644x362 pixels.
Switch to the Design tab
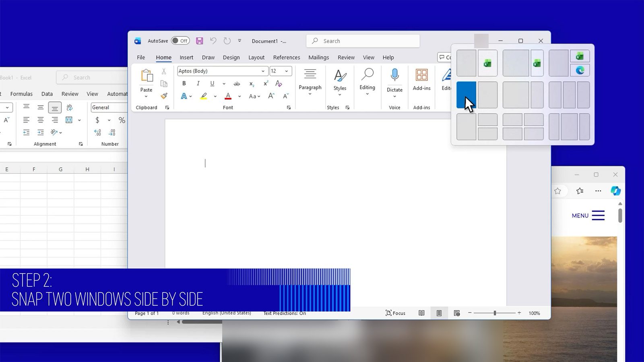tap(231, 58)
